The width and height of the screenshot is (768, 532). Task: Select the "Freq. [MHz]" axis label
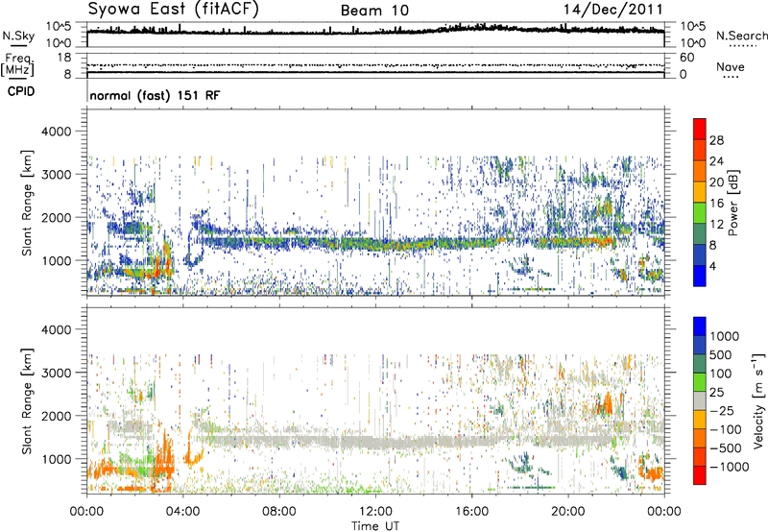[x=17, y=65]
